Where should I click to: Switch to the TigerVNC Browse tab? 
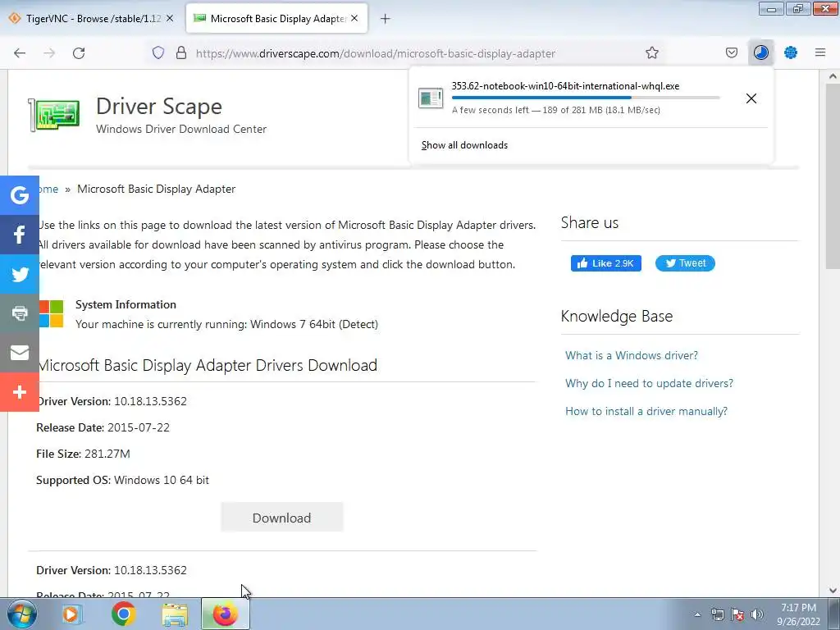[x=92, y=18]
